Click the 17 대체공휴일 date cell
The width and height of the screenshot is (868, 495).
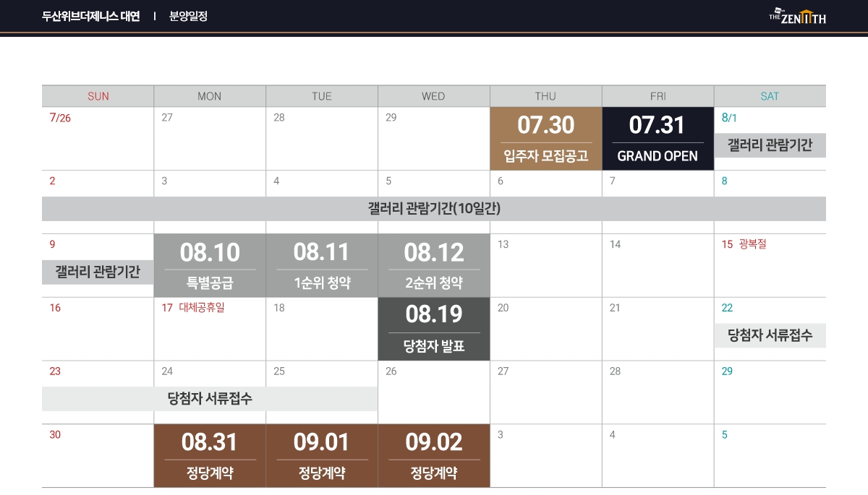[210, 329]
